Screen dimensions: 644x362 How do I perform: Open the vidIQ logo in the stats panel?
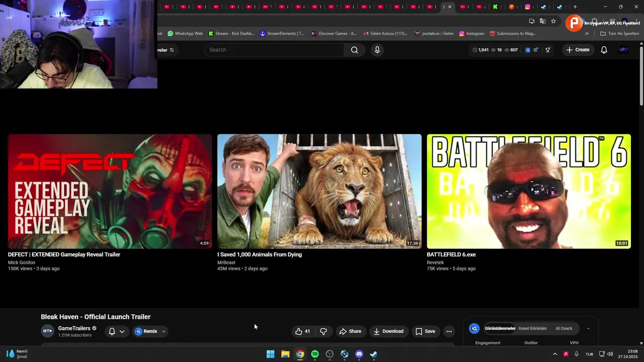point(474,328)
